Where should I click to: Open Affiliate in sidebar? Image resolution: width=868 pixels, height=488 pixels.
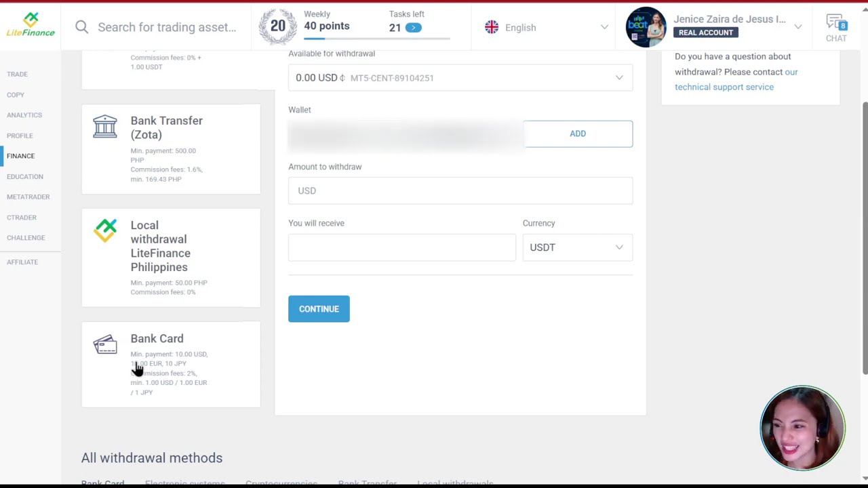coord(22,262)
